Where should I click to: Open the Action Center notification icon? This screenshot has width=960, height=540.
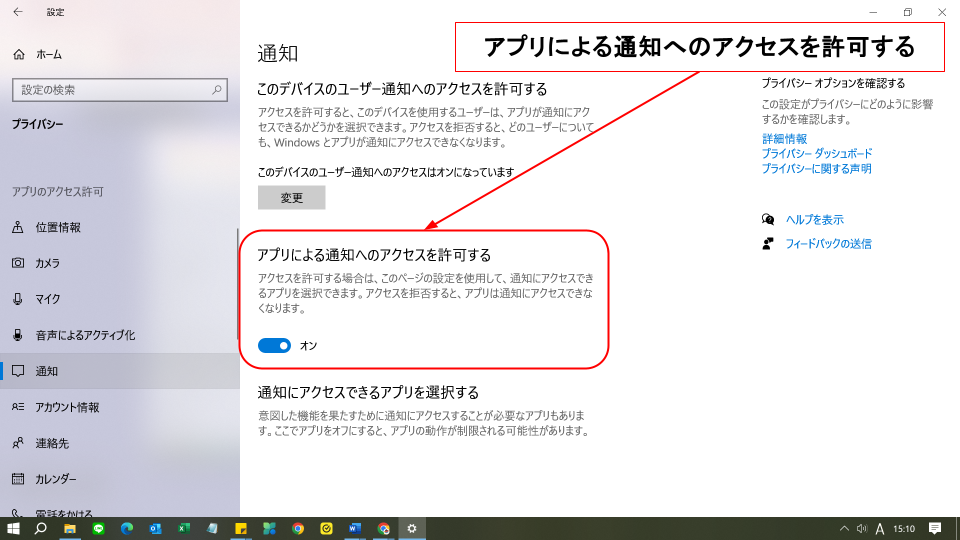935,528
